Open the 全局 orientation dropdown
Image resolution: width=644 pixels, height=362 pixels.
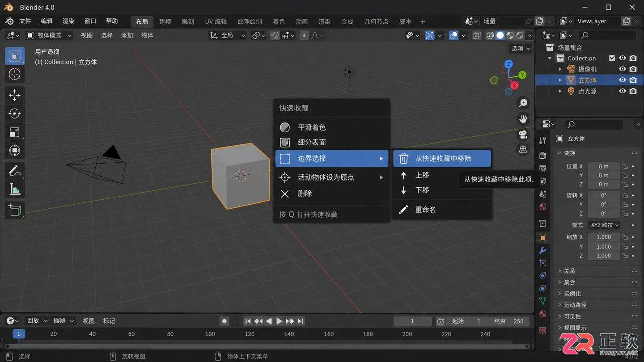tap(228, 35)
